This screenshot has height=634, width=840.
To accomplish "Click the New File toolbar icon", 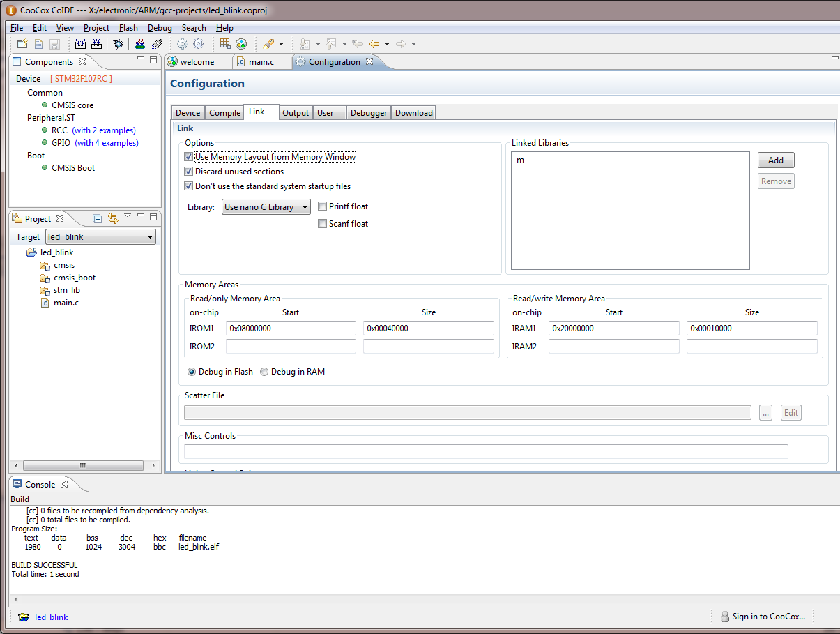I will [38, 44].
